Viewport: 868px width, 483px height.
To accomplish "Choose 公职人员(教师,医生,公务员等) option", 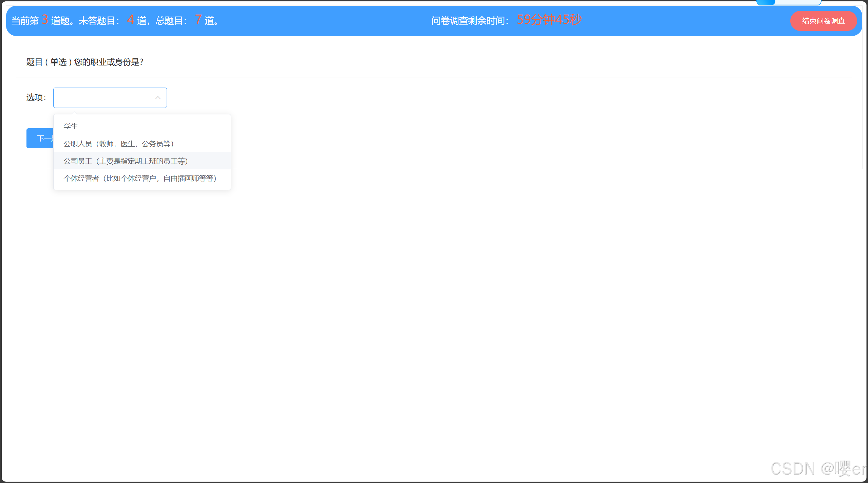I will point(119,144).
